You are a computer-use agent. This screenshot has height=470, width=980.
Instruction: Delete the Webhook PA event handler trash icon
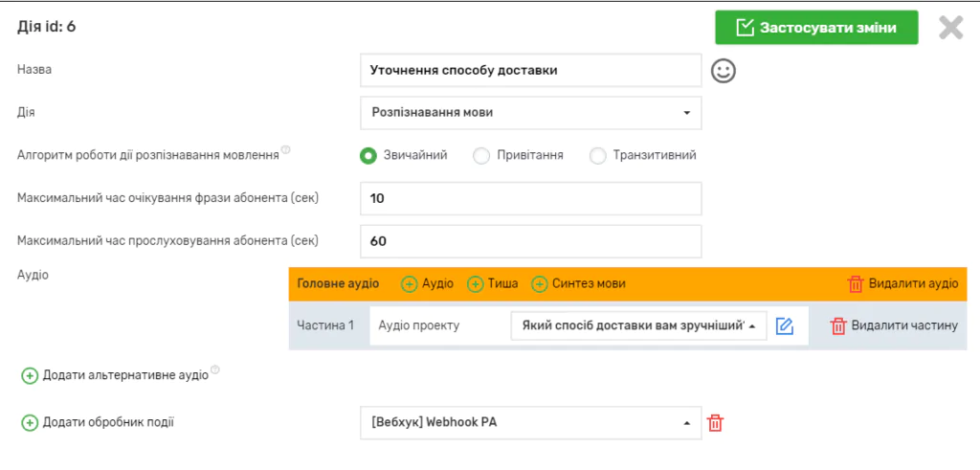(715, 423)
